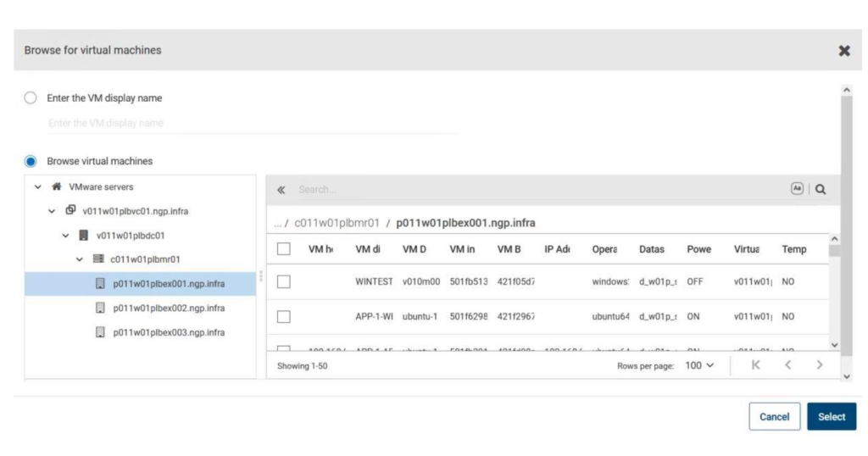This screenshot has height=456, width=868.
Task: Collapse the v011w01plbvc01.ngp.infra node
Action: coord(52,211)
